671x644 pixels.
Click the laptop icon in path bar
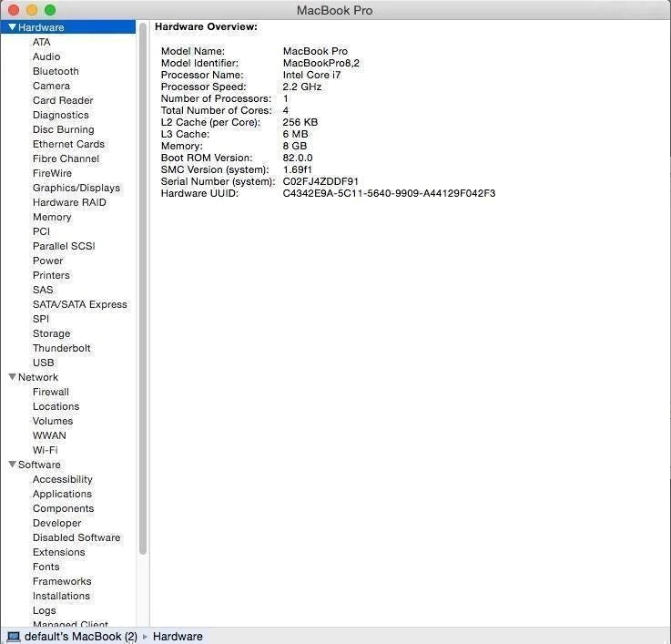(13, 637)
